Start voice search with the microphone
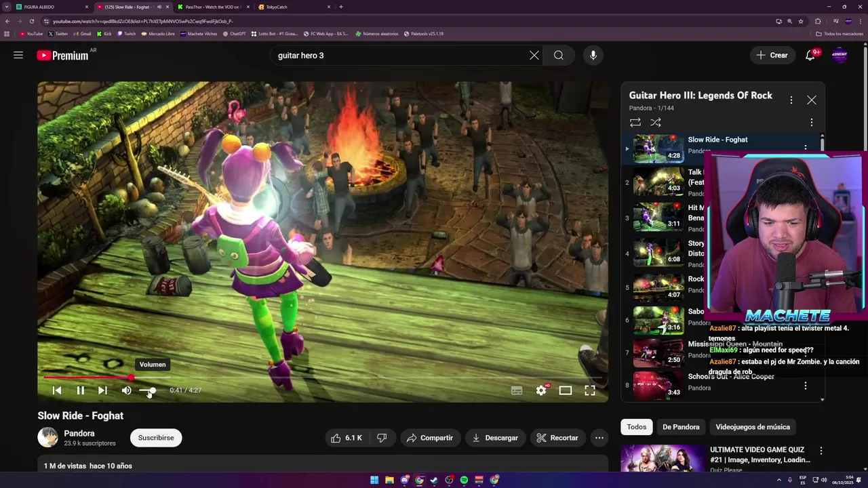868x488 pixels. coord(593,56)
